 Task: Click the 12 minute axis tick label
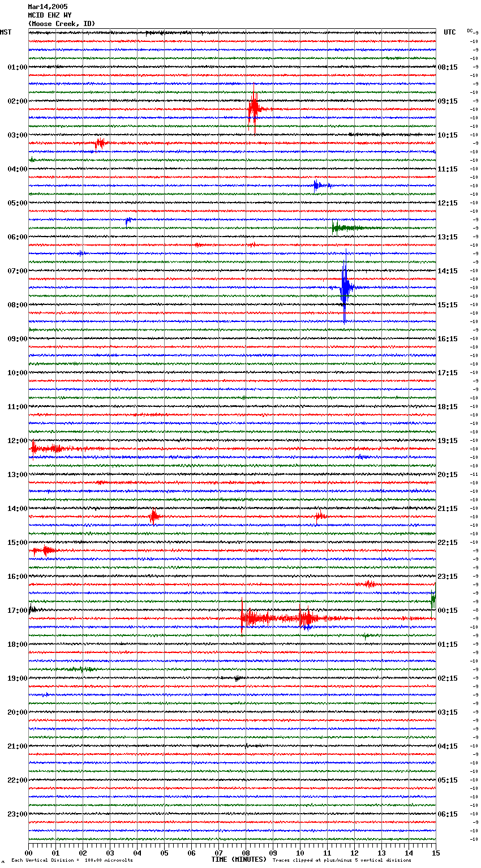pyautogui.click(x=355, y=853)
